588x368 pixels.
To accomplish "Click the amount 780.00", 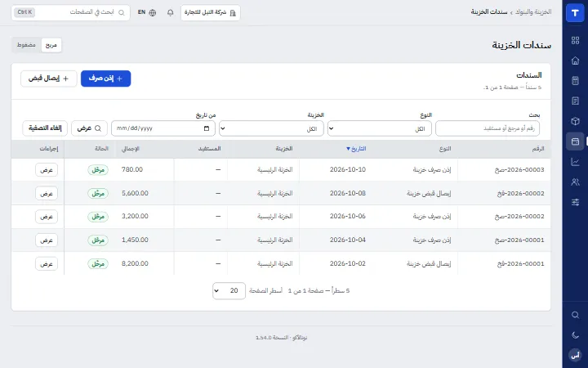I will 132,169.
